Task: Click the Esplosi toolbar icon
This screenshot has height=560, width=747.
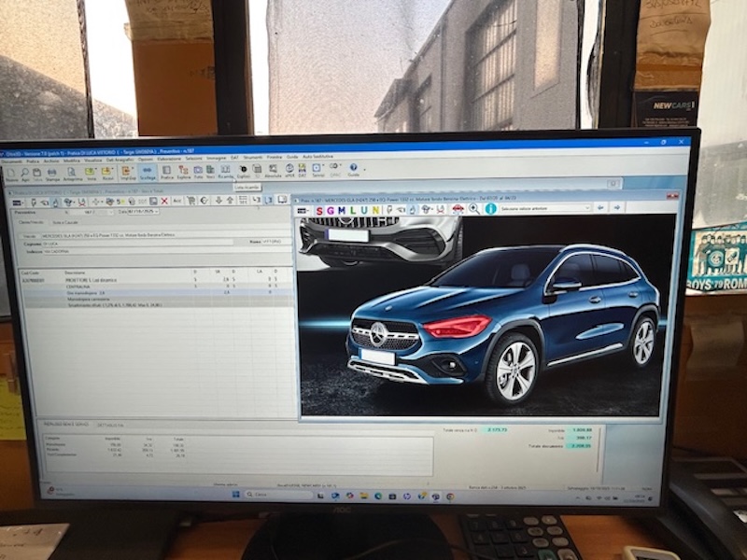Action: click(243, 172)
